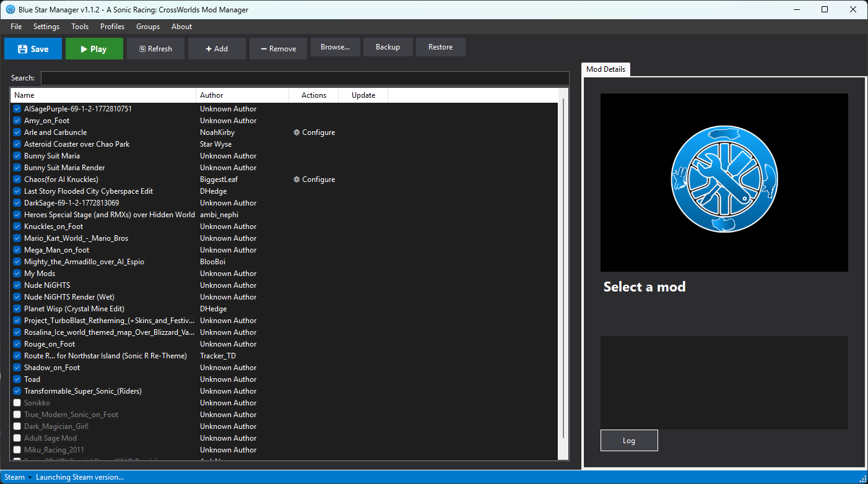Screen dimensions: 868x484
Task: Disable the AISagePurple-69-1-2-1772810751 mod checkbox
Action: point(17,109)
